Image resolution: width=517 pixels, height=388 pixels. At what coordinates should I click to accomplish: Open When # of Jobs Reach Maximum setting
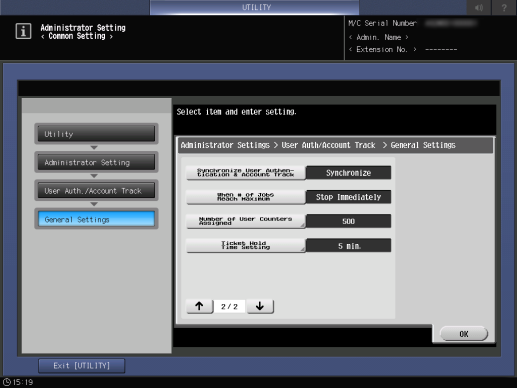246,197
